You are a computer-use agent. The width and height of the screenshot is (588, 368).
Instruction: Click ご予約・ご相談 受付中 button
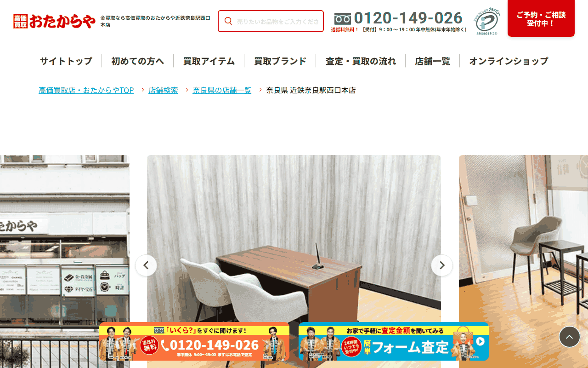tap(541, 18)
